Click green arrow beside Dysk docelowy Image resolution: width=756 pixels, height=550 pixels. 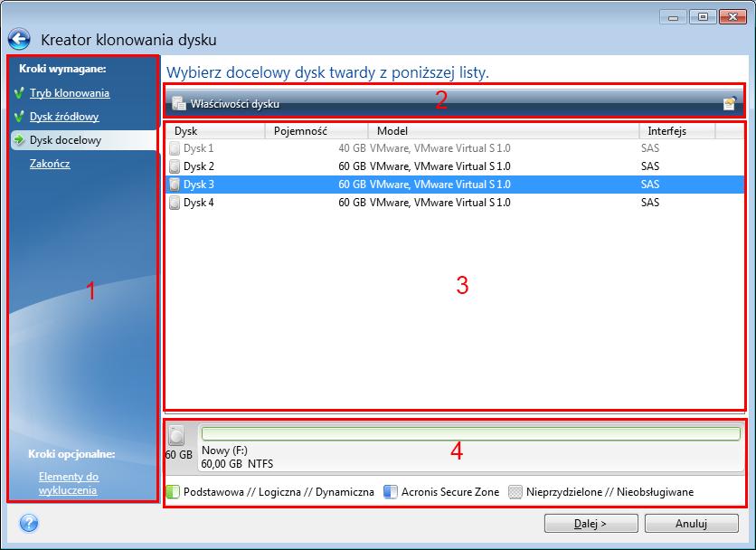tap(19, 140)
